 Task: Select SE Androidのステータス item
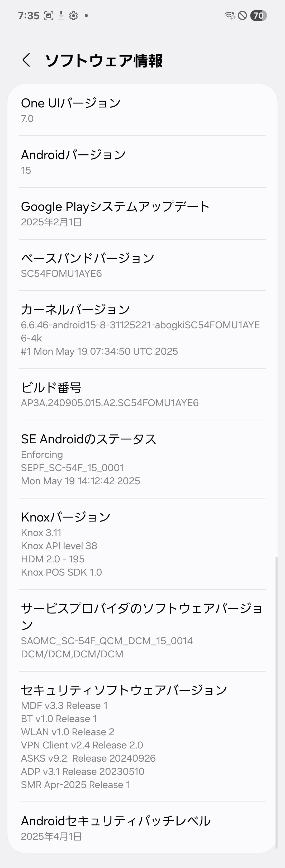(142, 459)
